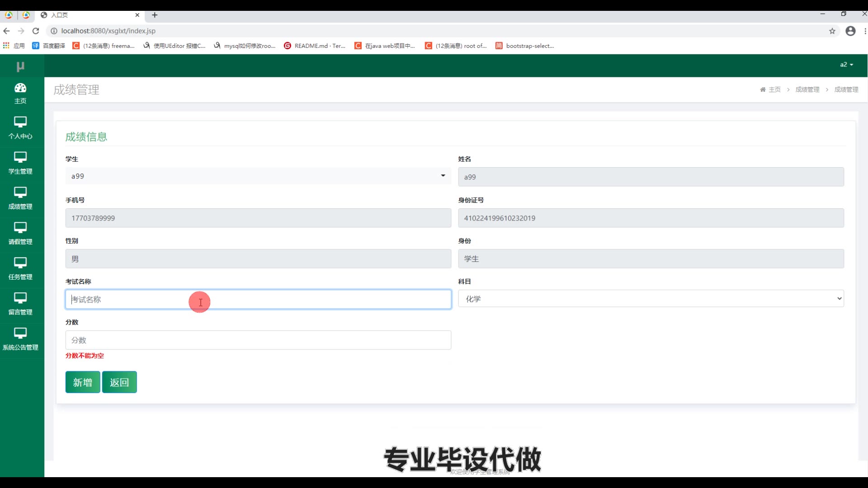The width and height of the screenshot is (868, 488).
Task: Close the 入口页 tab
Action: 137,15
